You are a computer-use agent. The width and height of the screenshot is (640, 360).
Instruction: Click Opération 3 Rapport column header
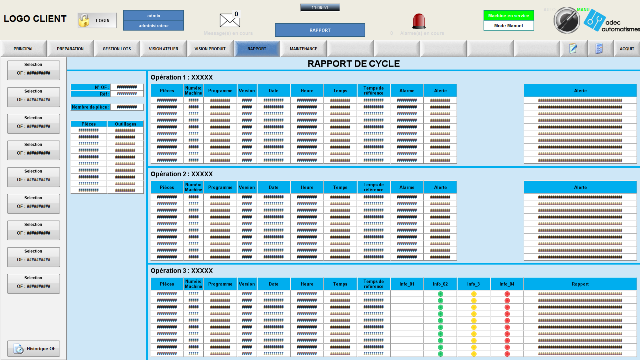(580, 284)
